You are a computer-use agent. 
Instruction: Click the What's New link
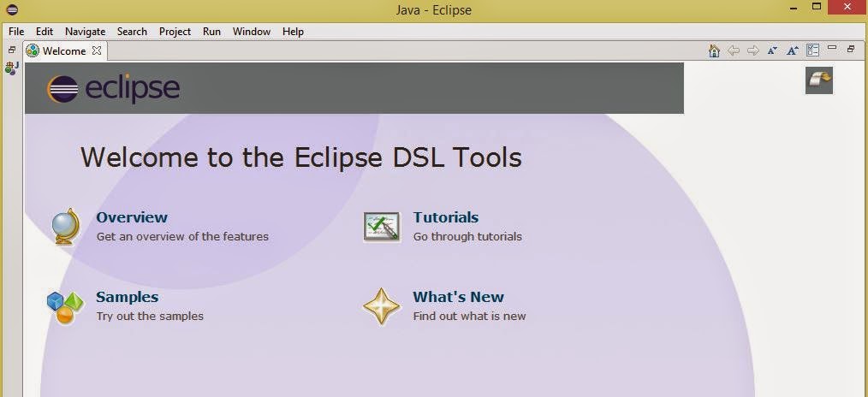pyautogui.click(x=458, y=297)
